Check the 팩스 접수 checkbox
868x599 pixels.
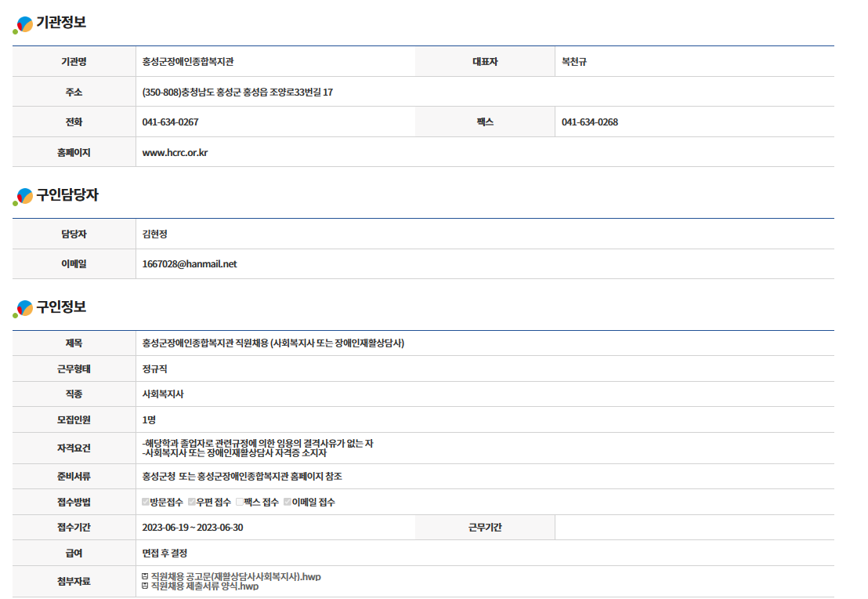click(x=240, y=502)
